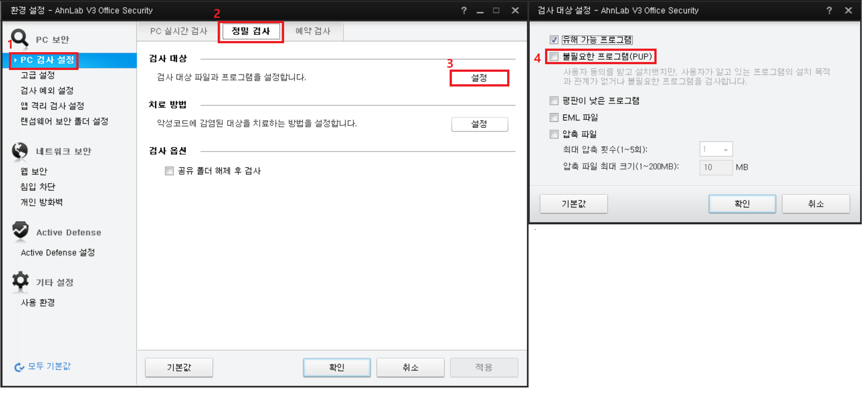Open Active Defense 설정
Image resolution: width=868 pixels, height=404 pixels.
tap(58, 253)
